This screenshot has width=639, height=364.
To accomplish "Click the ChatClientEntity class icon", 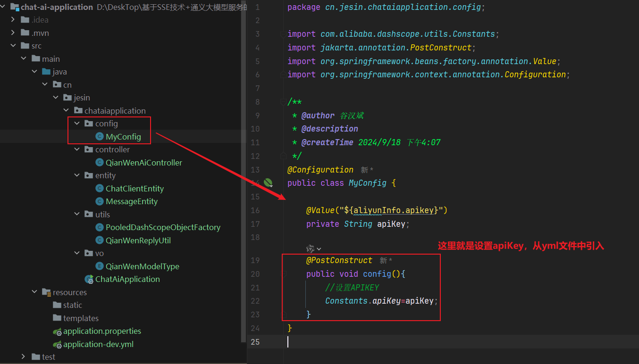I will [x=99, y=189].
